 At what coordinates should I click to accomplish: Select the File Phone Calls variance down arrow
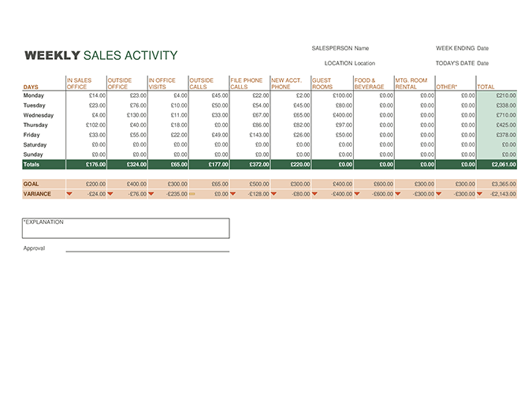233,194
